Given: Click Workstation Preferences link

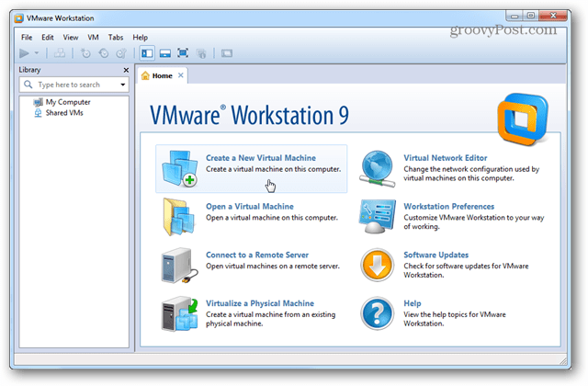Looking at the screenshot, I should coord(448,206).
